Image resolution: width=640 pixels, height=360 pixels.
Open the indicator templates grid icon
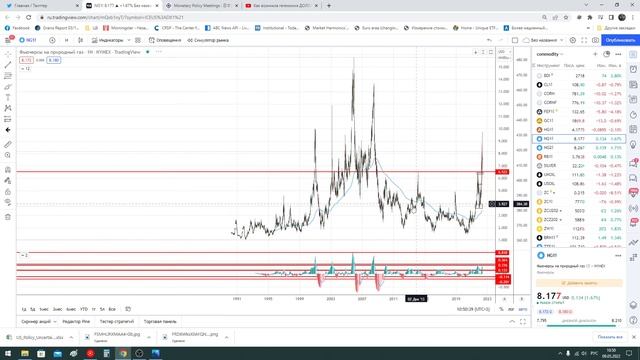(138, 40)
